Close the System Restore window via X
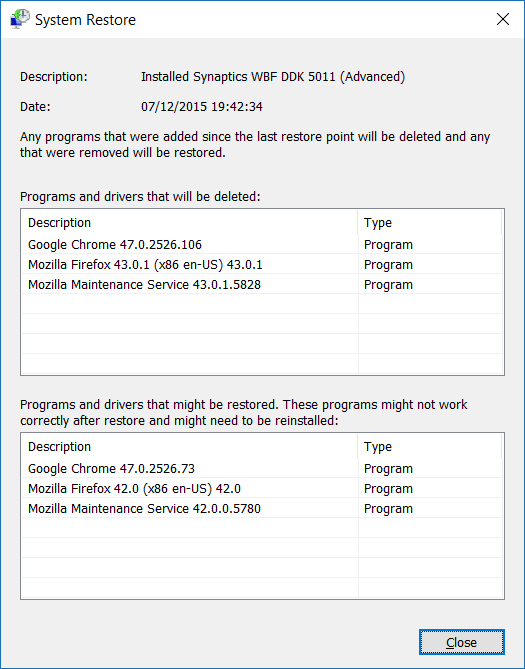Screen dimensions: 525x669 pyautogui.click(x=502, y=19)
